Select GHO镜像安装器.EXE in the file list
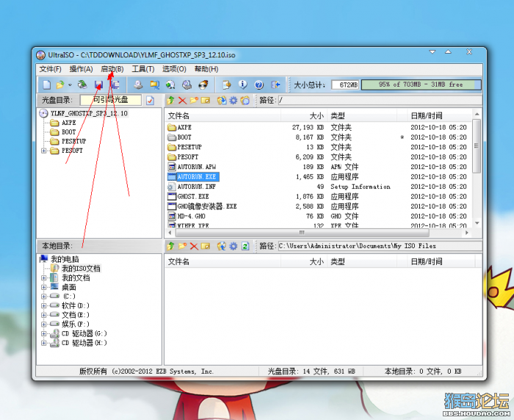Viewport: 514px width, 420px height. (x=207, y=206)
